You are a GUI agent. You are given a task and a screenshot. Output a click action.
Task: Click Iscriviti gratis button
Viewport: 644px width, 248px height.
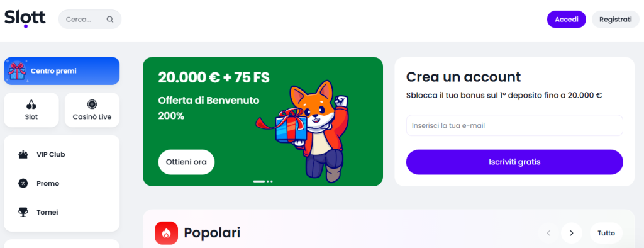coord(514,162)
